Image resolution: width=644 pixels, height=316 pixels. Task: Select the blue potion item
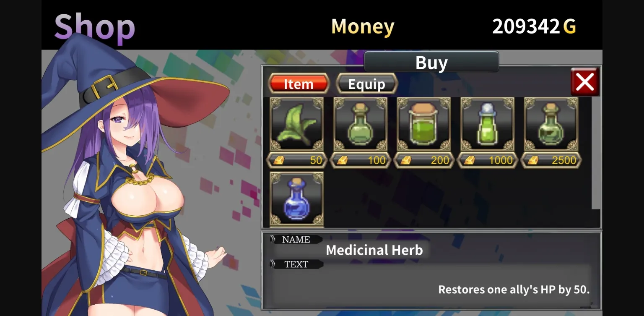pyautogui.click(x=297, y=199)
